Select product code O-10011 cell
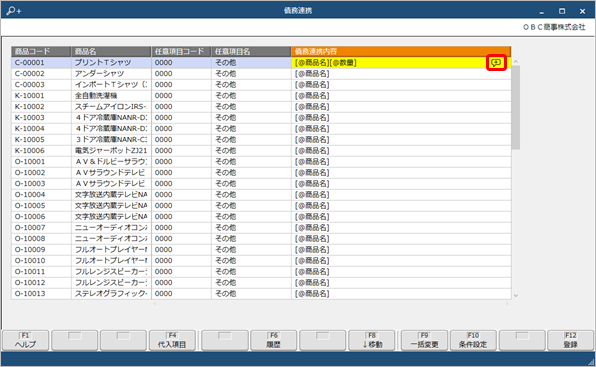 coord(41,272)
